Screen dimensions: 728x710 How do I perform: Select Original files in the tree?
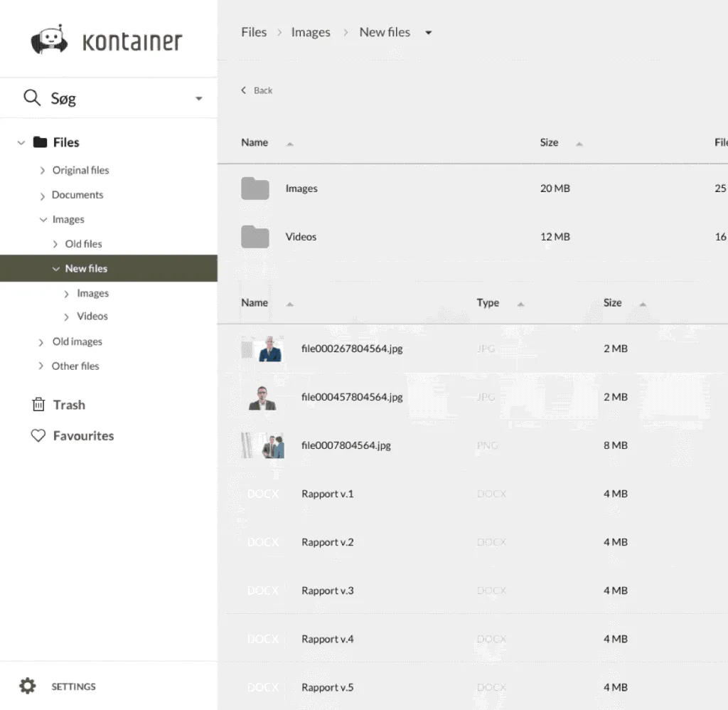81,170
